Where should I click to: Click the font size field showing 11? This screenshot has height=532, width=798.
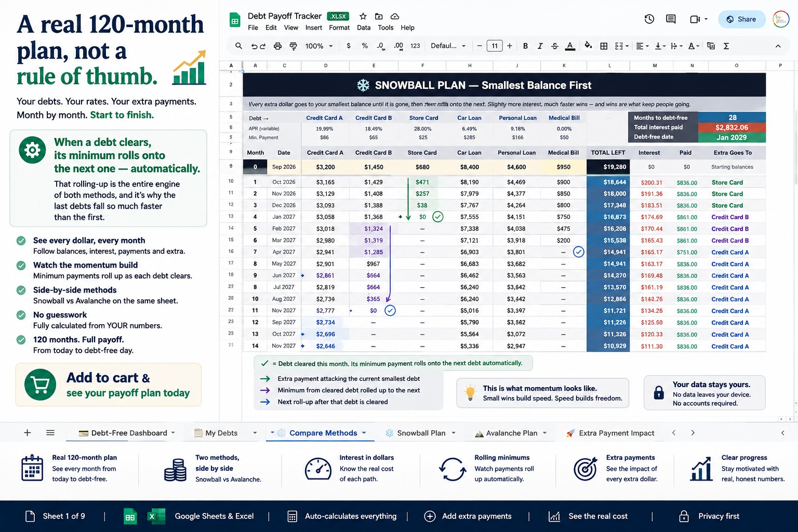coord(495,46)
